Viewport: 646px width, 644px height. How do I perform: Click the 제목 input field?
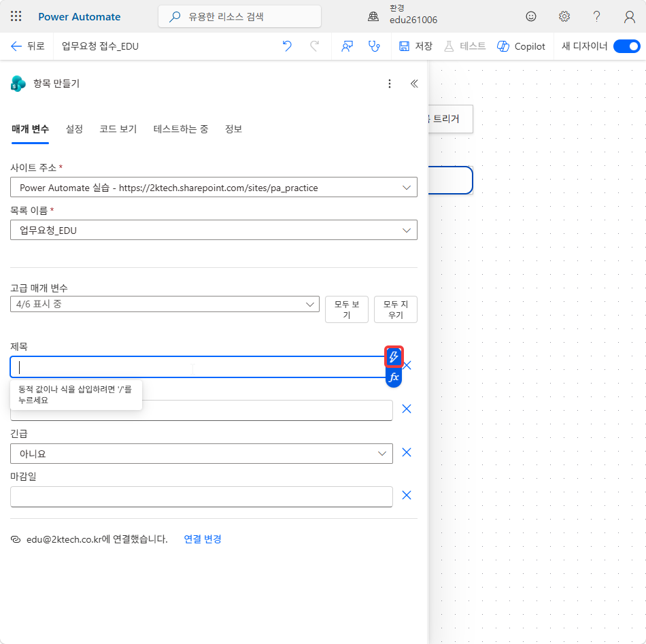tap(198, 367)
